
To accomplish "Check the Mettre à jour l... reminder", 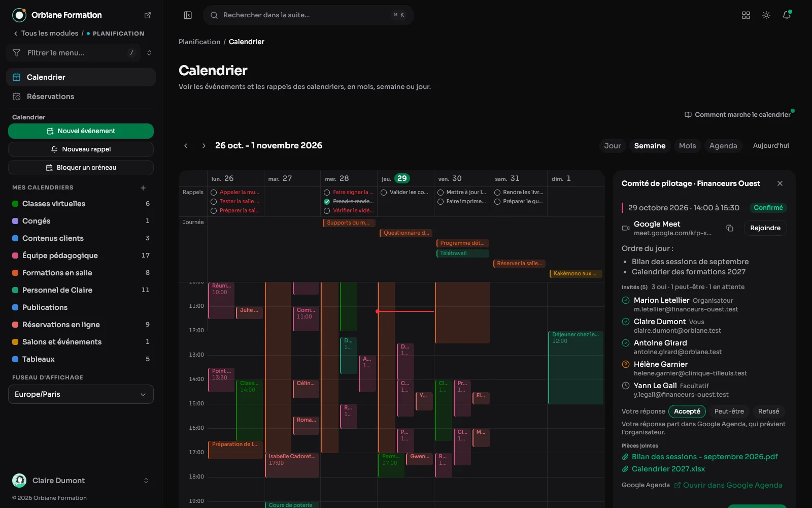I will click(441, 193).
